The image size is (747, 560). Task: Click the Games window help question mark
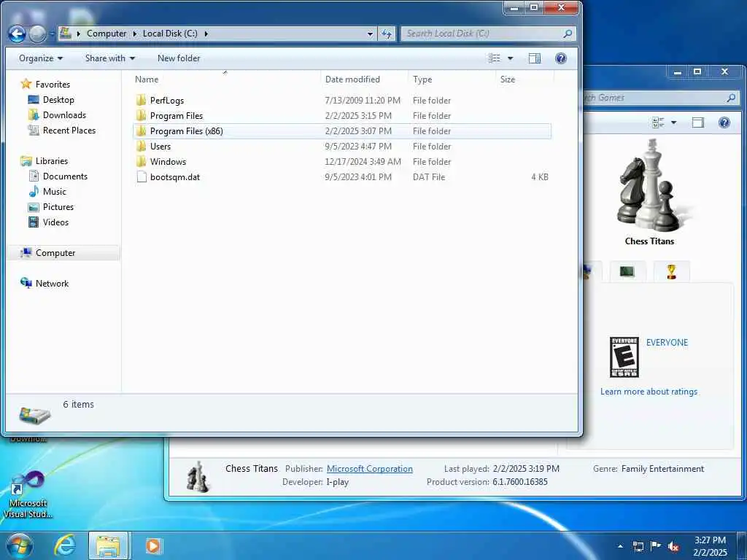coord(724,122)
